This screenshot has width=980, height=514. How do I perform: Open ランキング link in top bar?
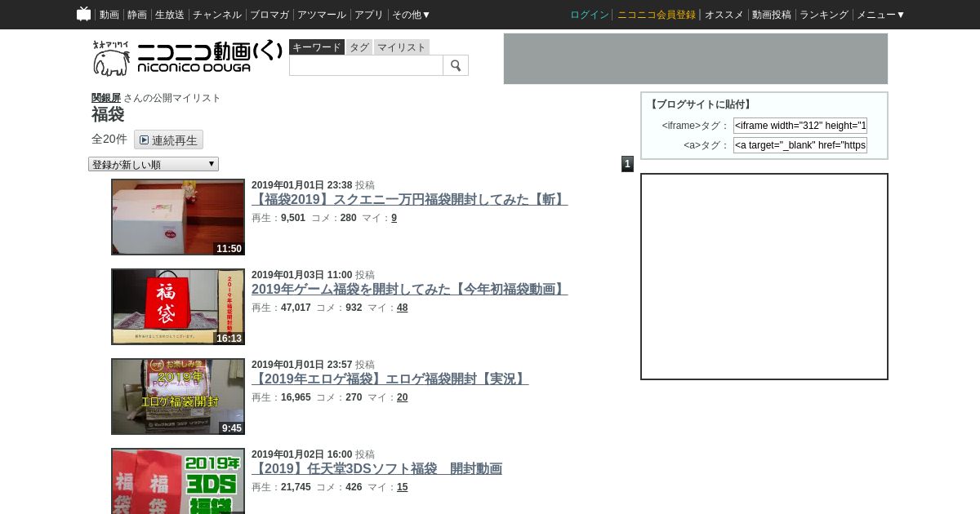click(x=824, y=15)
